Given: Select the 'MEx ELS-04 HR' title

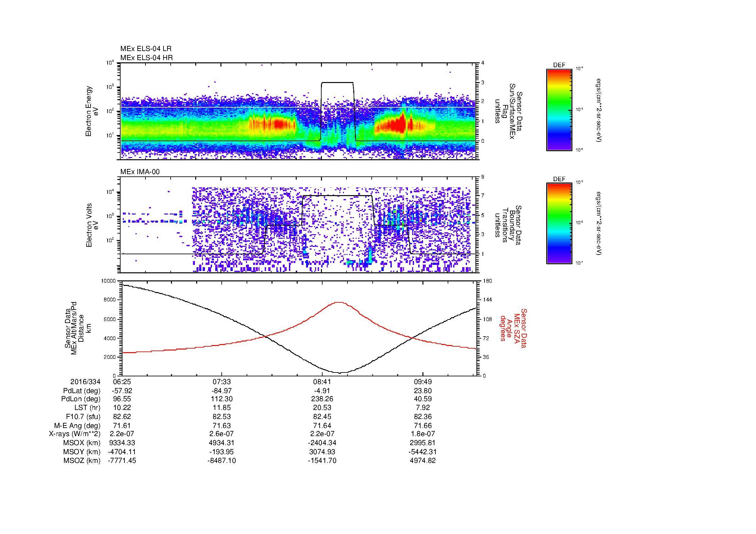Looking at the screenshot, I should [146, 58].
